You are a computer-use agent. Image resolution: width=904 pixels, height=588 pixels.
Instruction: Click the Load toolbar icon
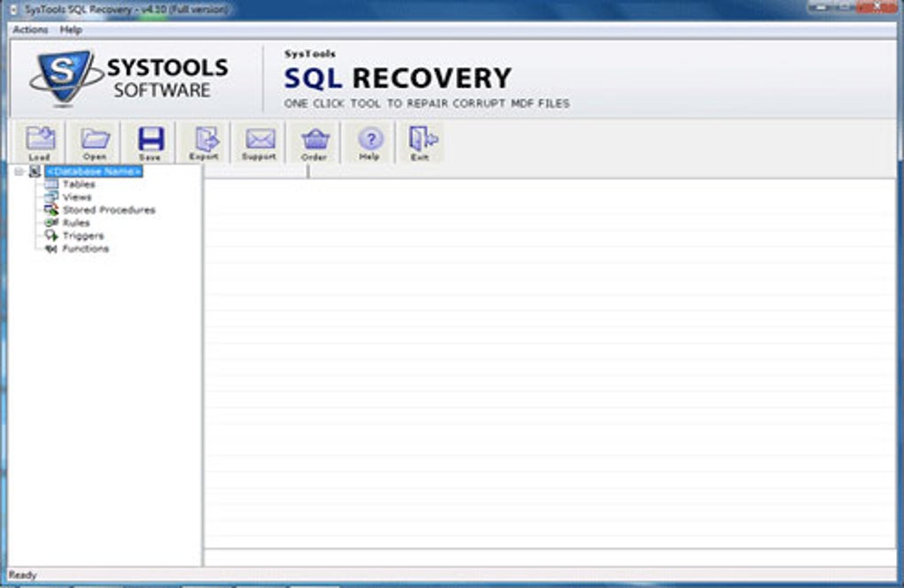tap(39, 143)
